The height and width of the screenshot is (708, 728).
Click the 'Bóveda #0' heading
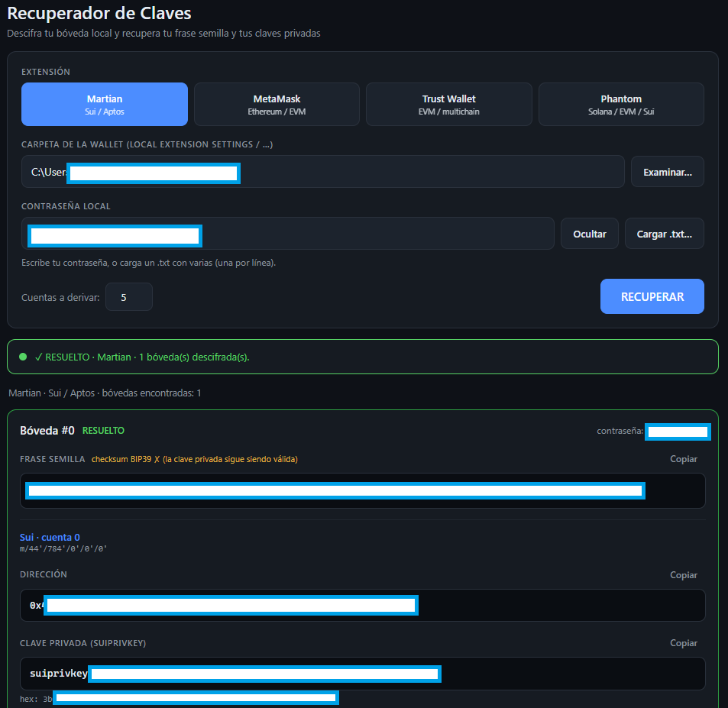[47, 430]
